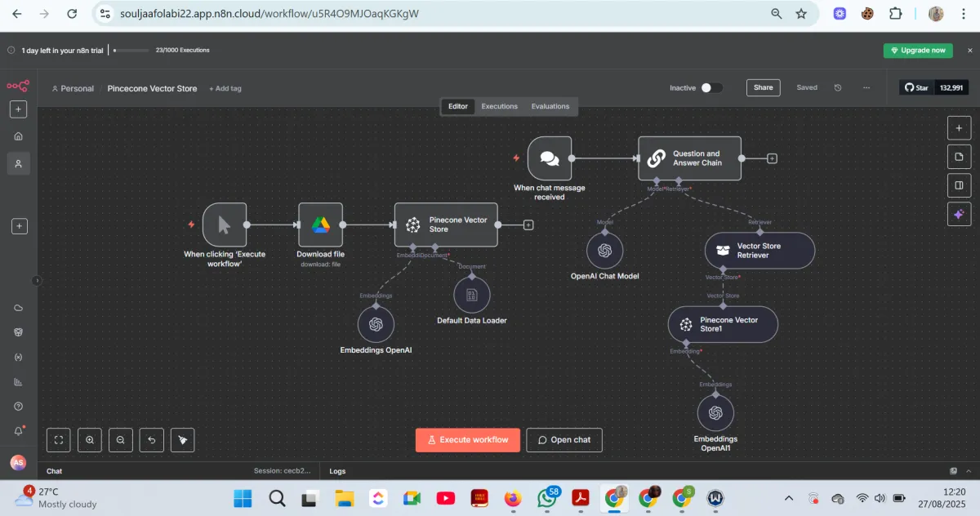Screen dimensions: 980x516
Task: Open the AI assistant sparkle button
Action: [959, 214]
